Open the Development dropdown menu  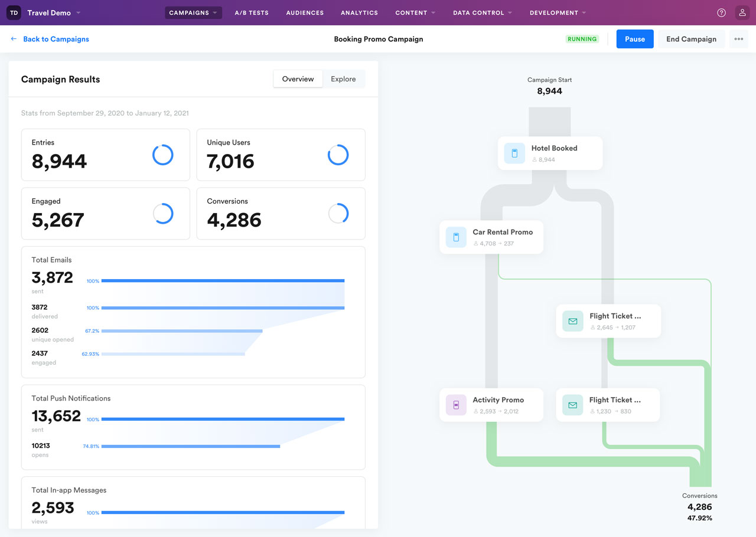coord(558,12)
